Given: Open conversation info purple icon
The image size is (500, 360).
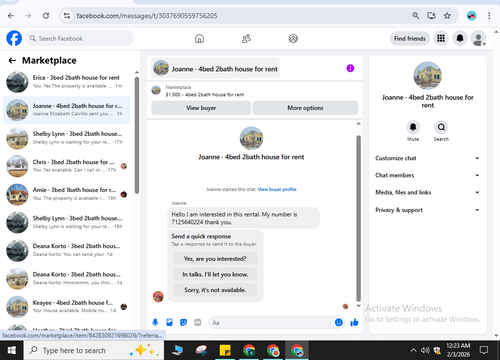Looking at the screenshot, I should [x=350, y=68].
